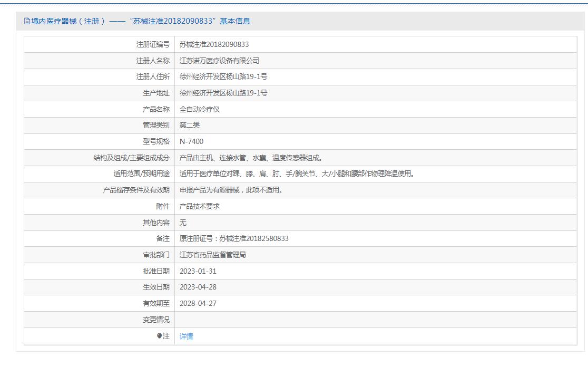Select the heading text 境内医疗器械（注册）基本信息

click(x=141, y=21)
